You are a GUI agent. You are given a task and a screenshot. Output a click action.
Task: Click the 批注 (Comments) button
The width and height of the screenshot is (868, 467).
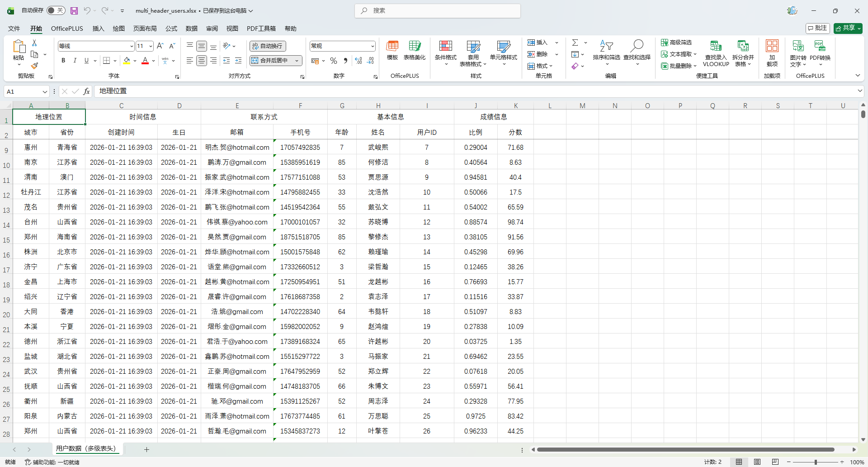817,28
